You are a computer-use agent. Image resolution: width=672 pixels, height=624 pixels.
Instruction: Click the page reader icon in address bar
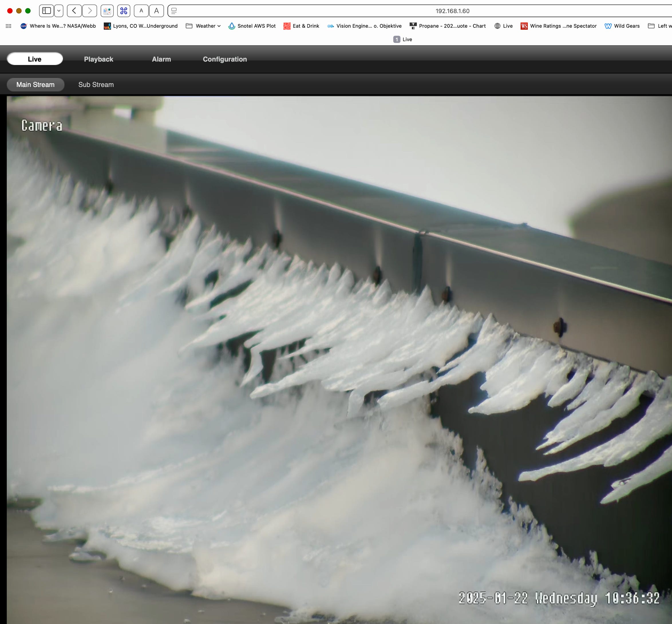174,11
